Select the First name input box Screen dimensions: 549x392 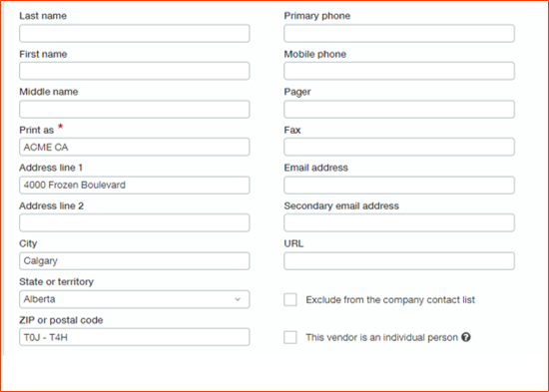click(x=135, y=71)
